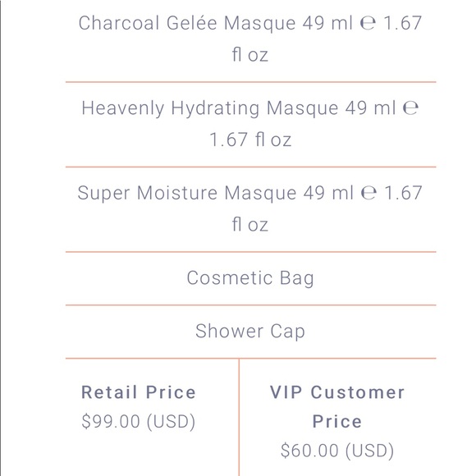The height and width of the screenshot is (476, 476).
Task: Click the estimated sign after Heavenly Hydrating Masque 49 ml
Action: pyautogui.click(x=410, y=108)
